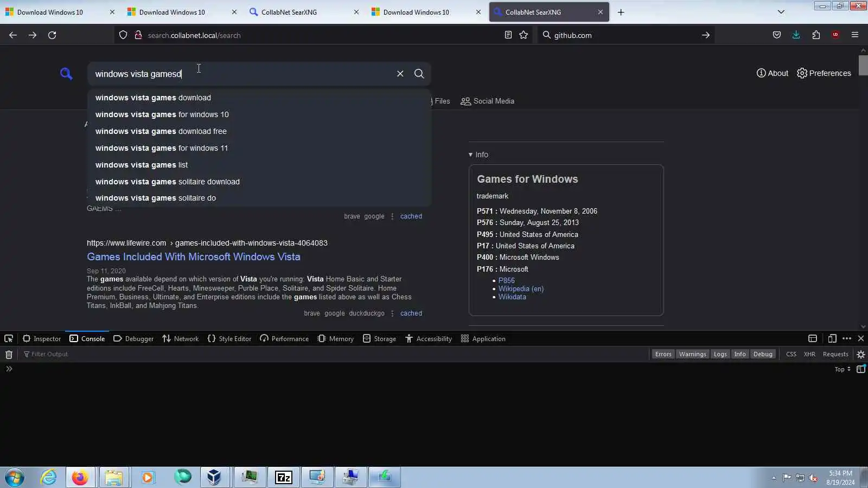Viewport: 868px width, 488px height.
Task: Open Storage tab in DevTools
Action: point(380,339)
